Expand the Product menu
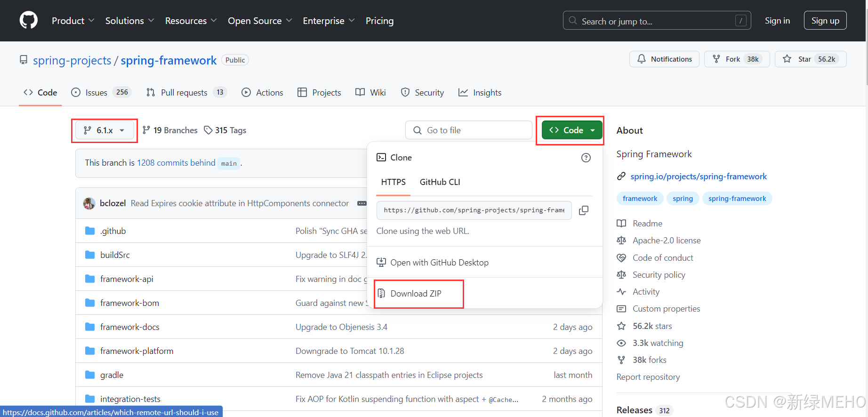 73,21
